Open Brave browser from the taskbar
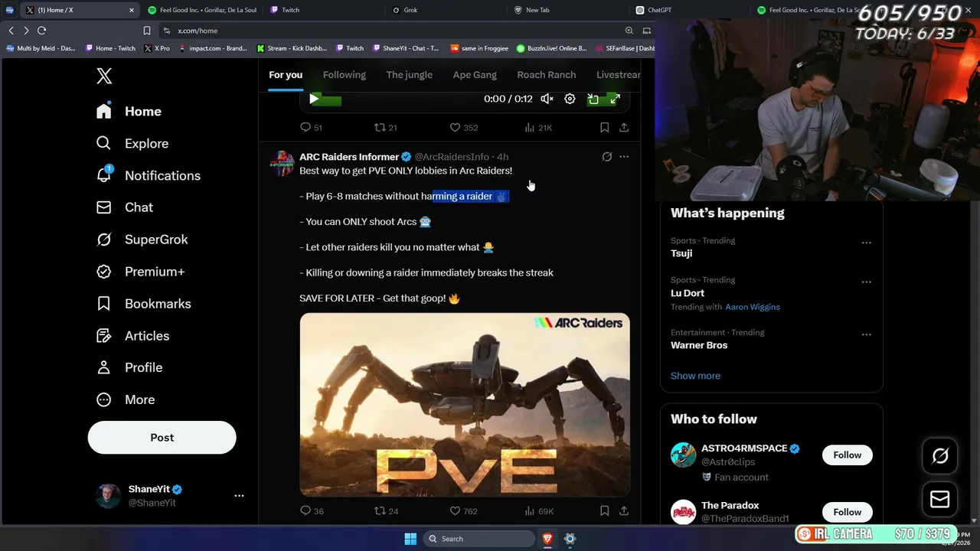The height and width of the screenshot is (551, 980). coord(547,539)
